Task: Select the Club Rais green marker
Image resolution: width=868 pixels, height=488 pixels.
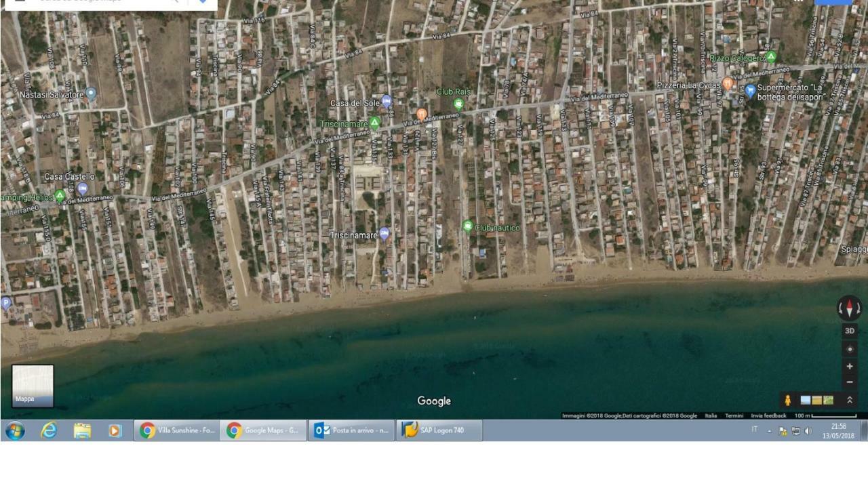Action: 458,104
